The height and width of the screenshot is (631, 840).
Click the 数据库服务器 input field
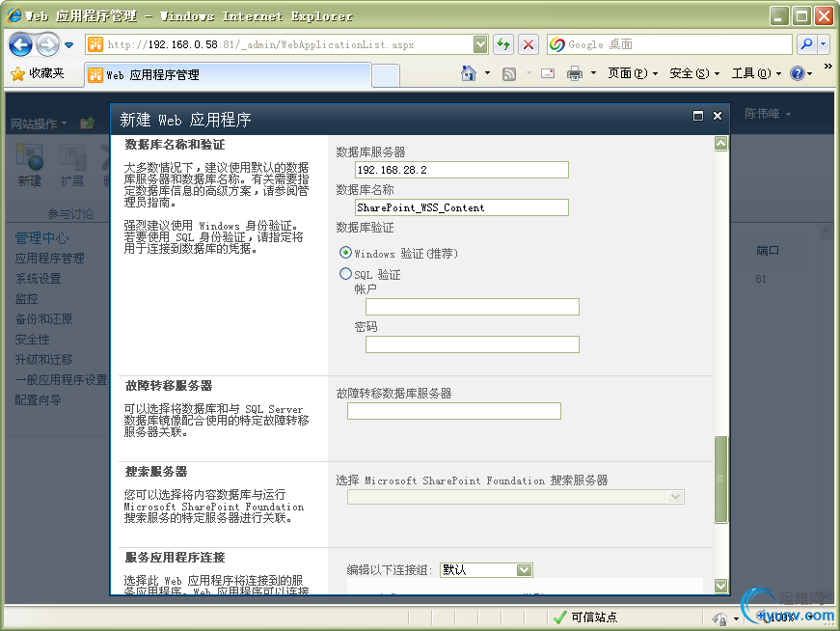[x=462, y=170]
